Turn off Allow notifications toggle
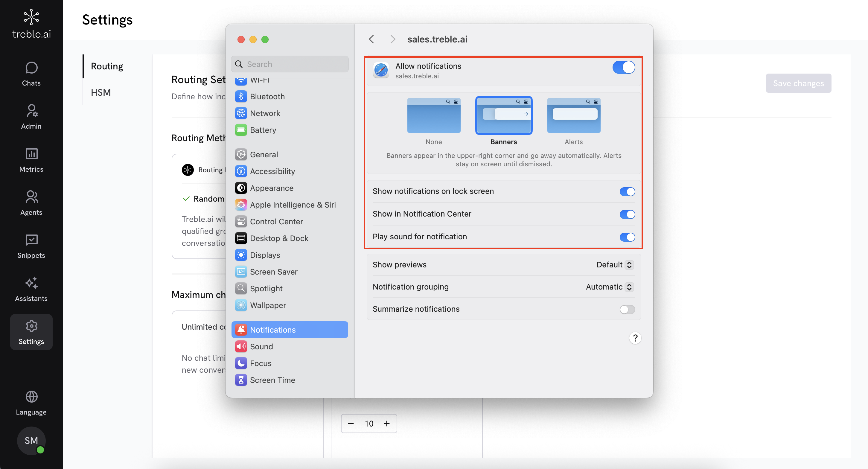 click(623, 67)
